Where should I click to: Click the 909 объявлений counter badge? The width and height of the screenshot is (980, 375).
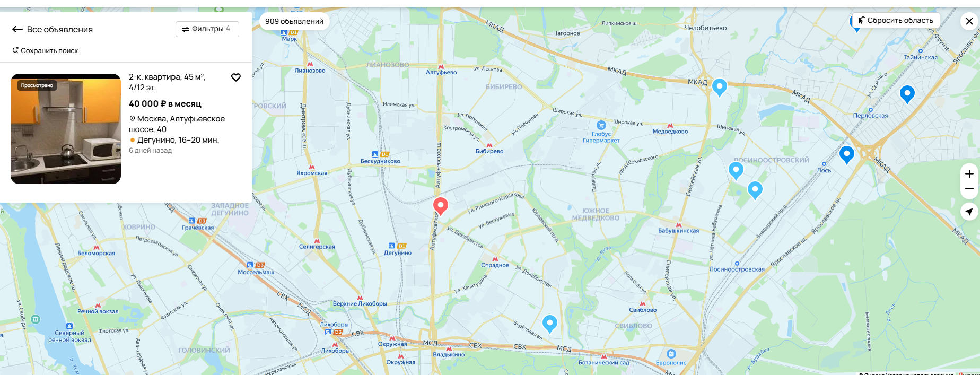[294, 21]
